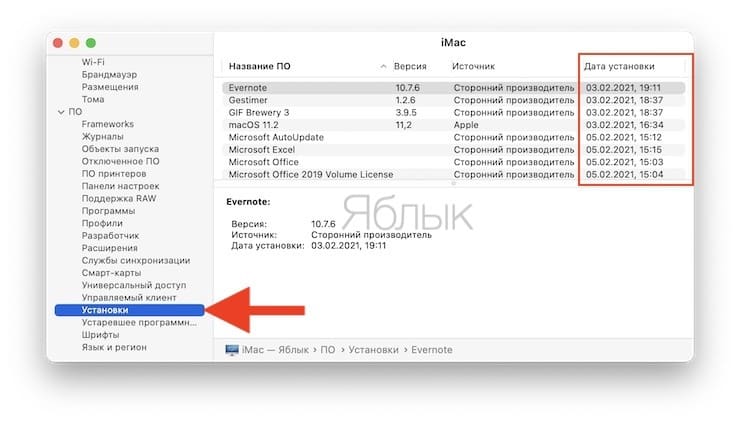The height and width of the screenshot is (423, 740).
Task: Click Evernote in the bottom path bar
Action: [x=431, y=350]
